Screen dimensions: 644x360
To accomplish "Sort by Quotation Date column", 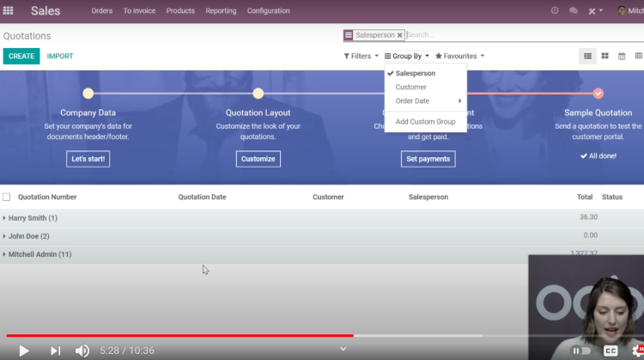I will (202, 197).
